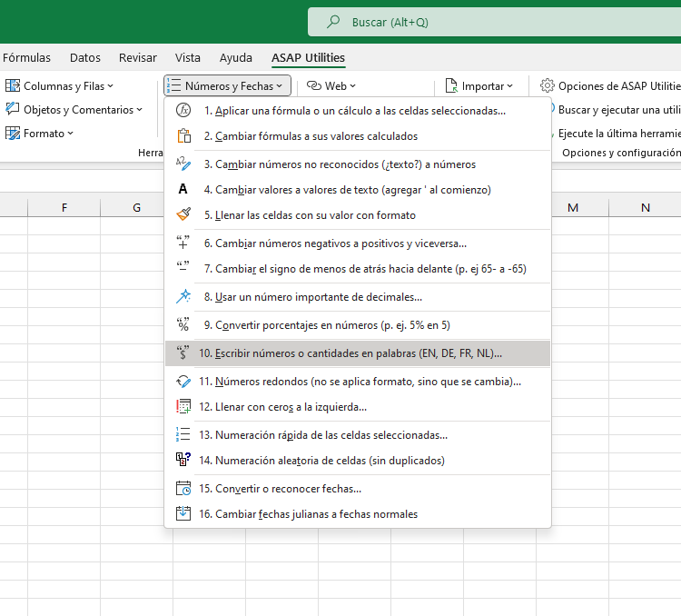Choose Cambiar fechas julianas a fechas normales
Viewport: 681px width, 616px height.
tap(358, 514)
